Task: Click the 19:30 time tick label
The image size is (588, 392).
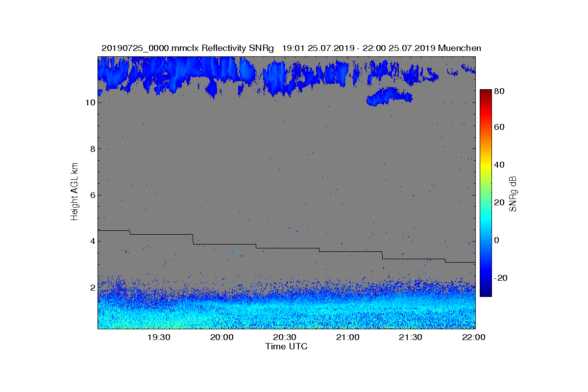Action: 159,337
